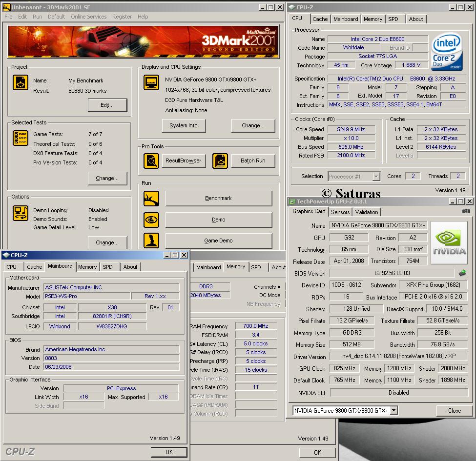Select the CPU tab in bottom-left CPU-Z window

12,267
